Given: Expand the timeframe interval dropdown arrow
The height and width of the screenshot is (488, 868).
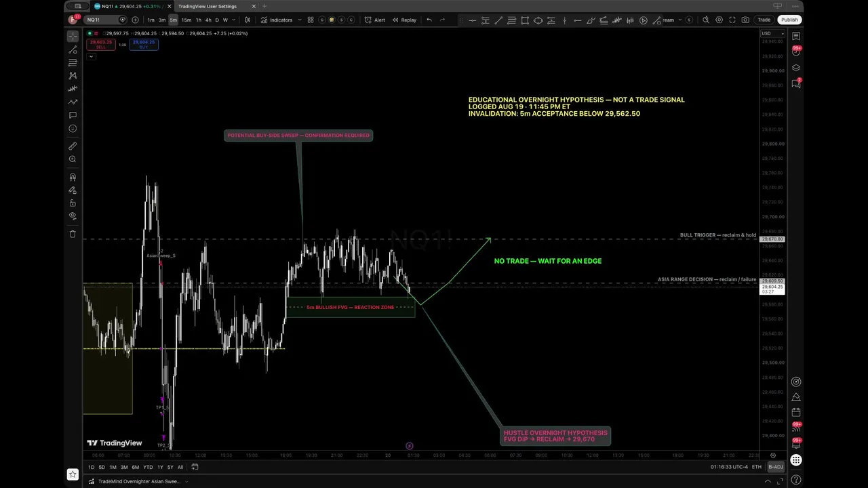Looking at the screenshot, I should click(x=234, y=20).
